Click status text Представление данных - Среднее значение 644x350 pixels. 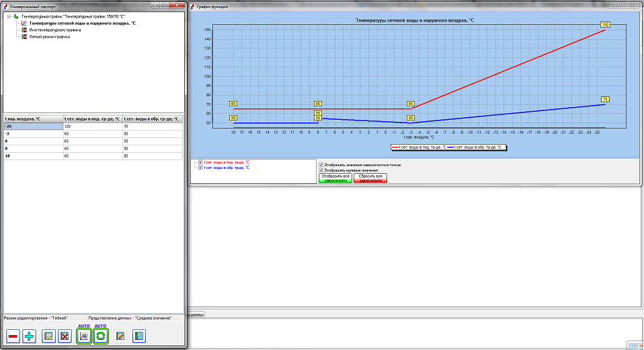coord(130,318)
